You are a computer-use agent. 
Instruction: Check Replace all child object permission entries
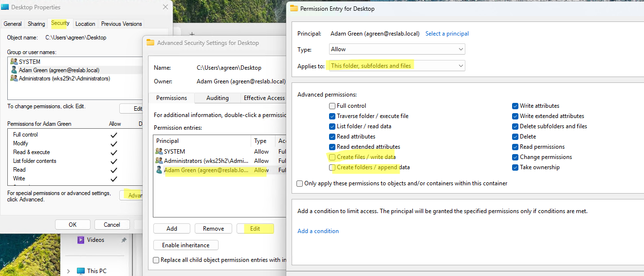point(156,260)
